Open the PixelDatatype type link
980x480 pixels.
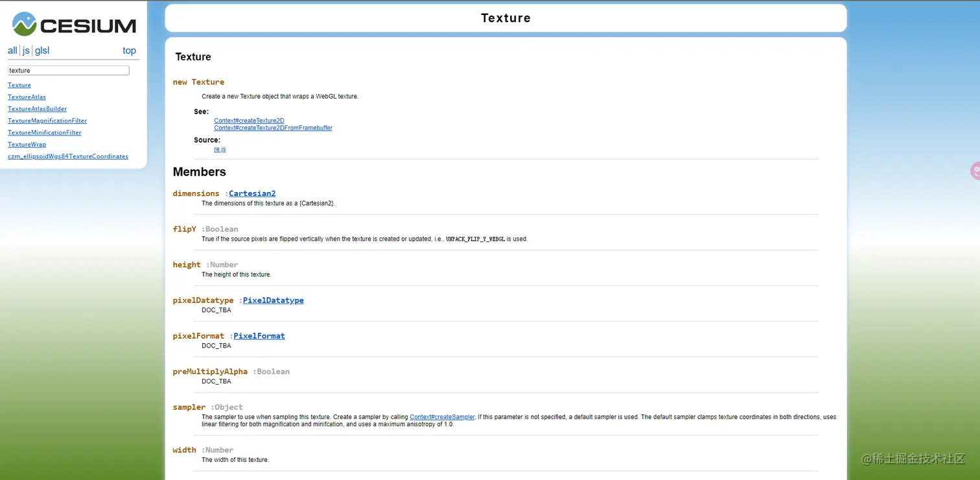[x=273, y=300]
